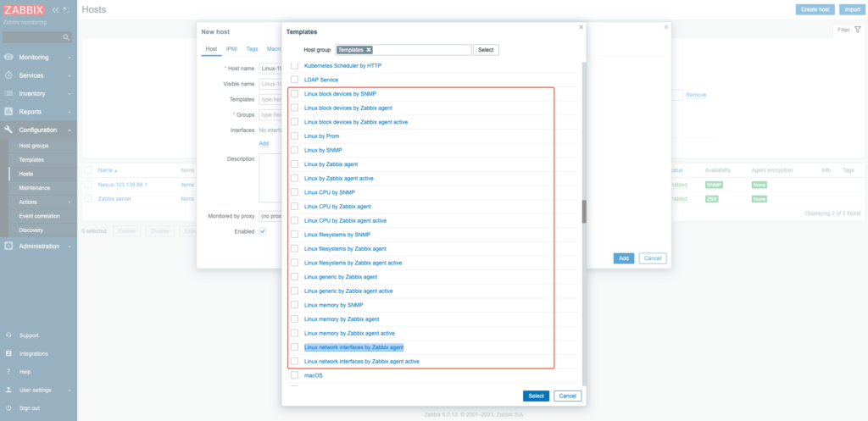868x421 pixels.
Task: Check Linux block devices by SNMP
Action: click(294, 93)
